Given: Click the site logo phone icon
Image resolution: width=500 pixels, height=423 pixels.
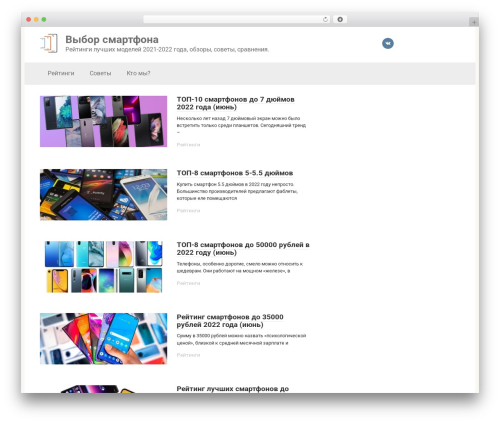Looking at the screenshot, I should tap(49, 43).
